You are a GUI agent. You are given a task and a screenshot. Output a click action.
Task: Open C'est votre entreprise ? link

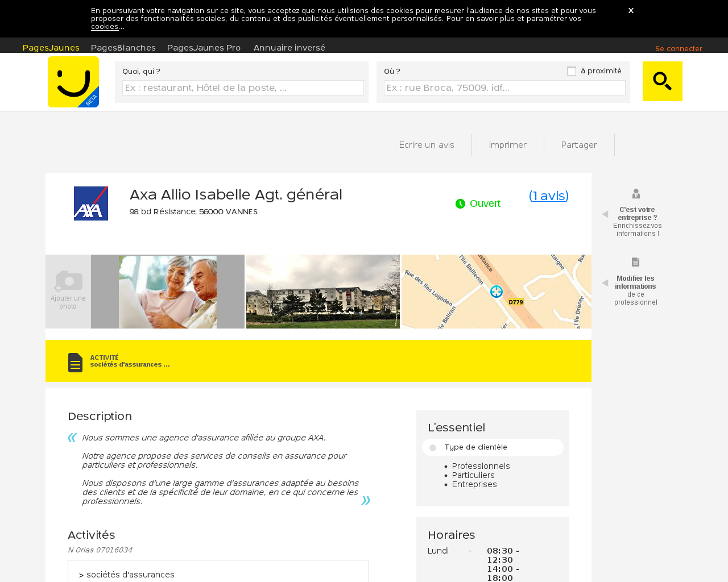[638, 214]
